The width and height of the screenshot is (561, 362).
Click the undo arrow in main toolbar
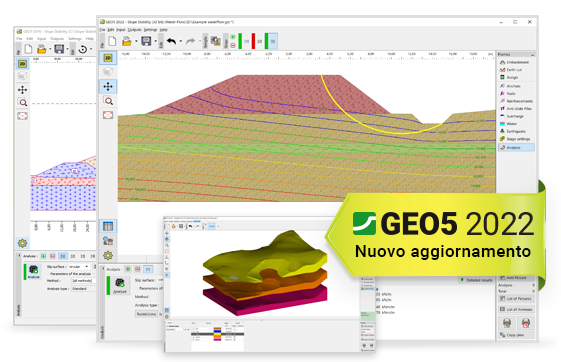click(171, 41)
